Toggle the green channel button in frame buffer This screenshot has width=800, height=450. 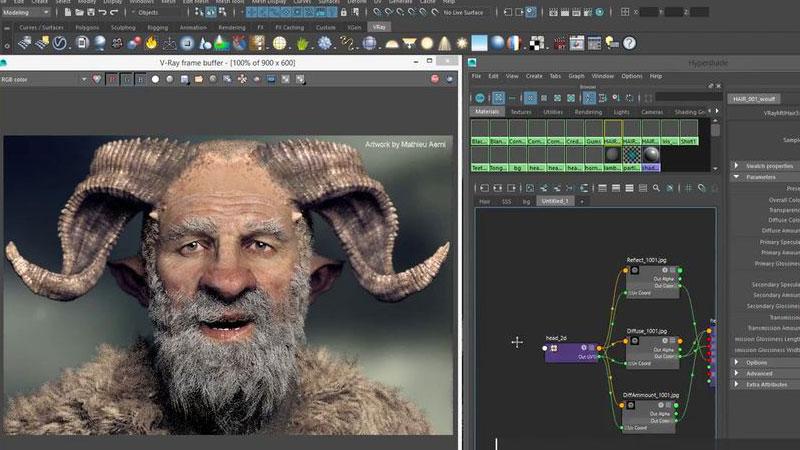[129, 79]
